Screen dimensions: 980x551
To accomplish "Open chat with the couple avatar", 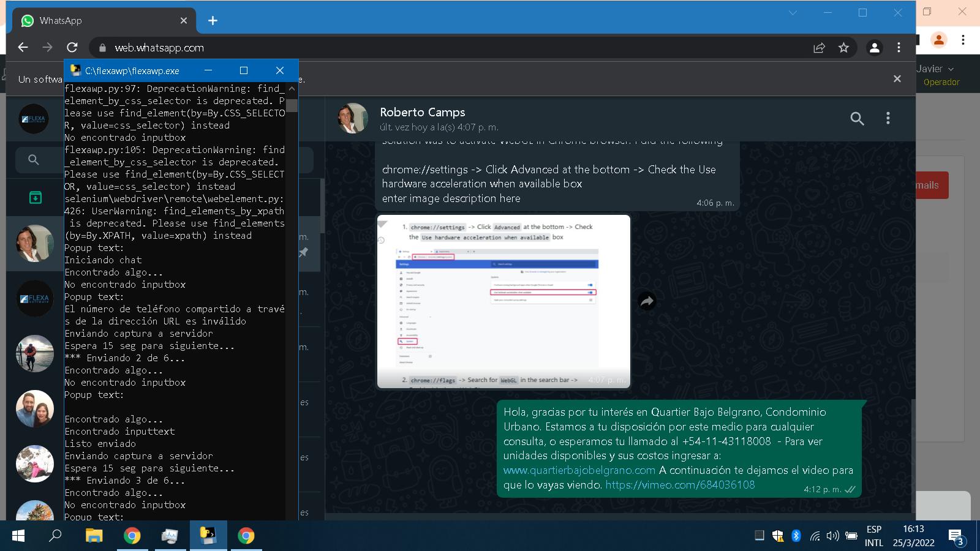I will 35,408.
